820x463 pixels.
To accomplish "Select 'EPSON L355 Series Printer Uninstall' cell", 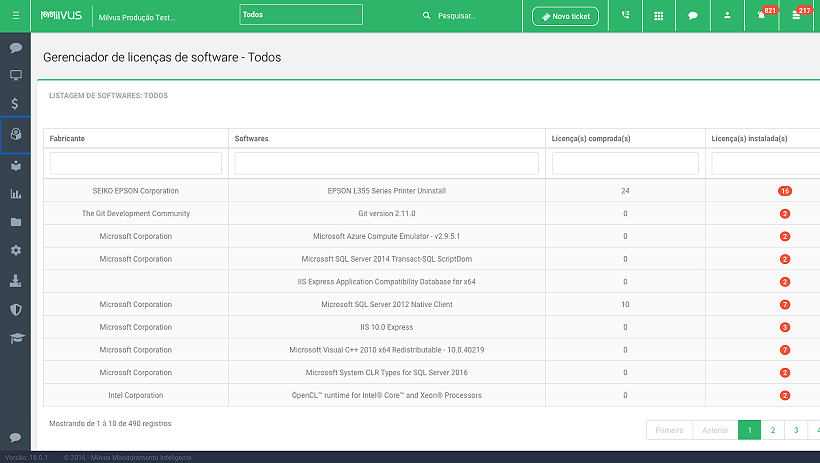I will point(386,191).
